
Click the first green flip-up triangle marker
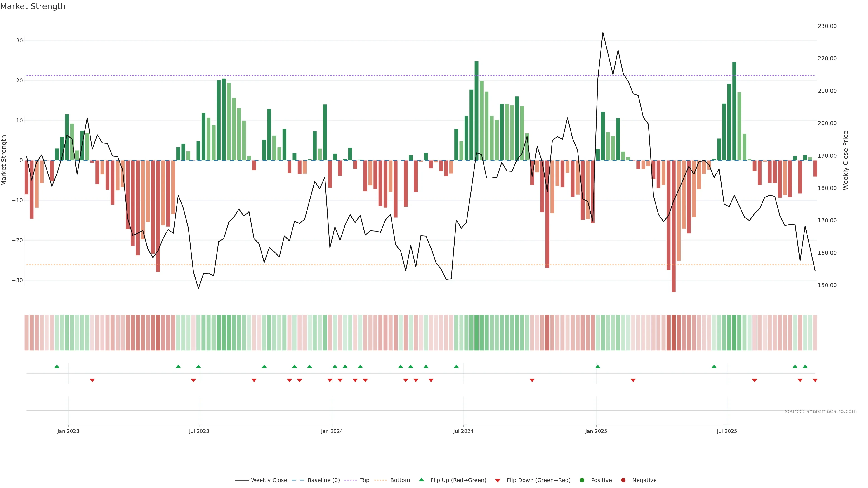tap(57, 366)
